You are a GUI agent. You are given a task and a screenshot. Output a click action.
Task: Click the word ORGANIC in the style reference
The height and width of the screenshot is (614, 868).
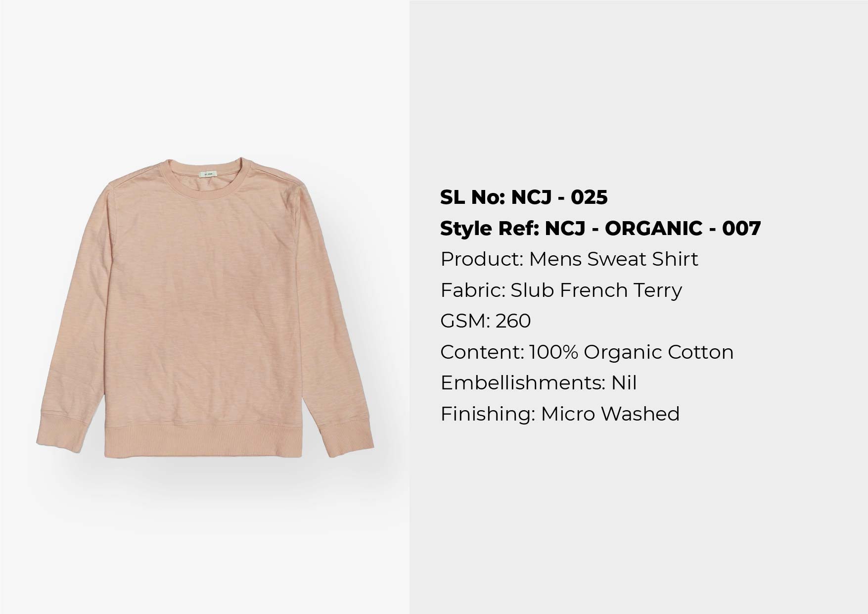point(653,229)
